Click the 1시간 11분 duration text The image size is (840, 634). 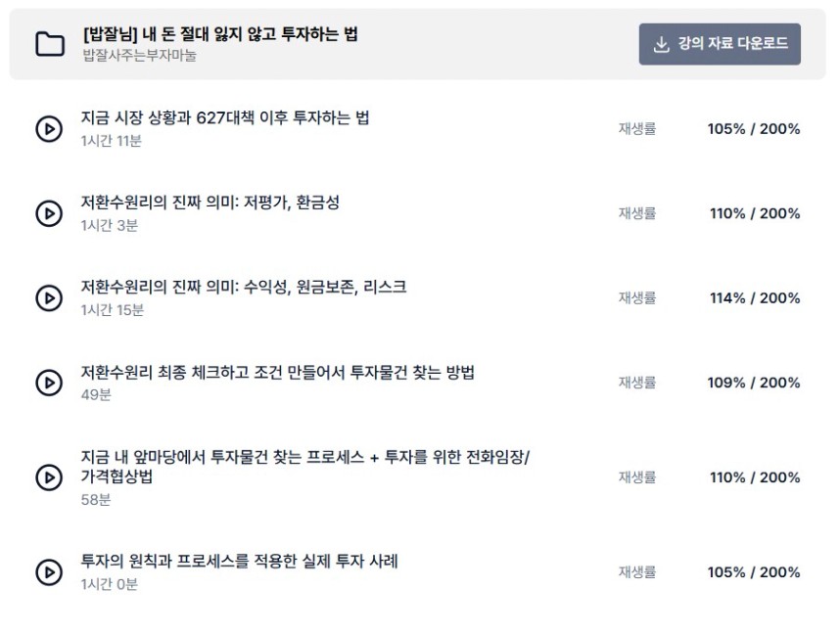pyautogui.click(x=111, y=141)
